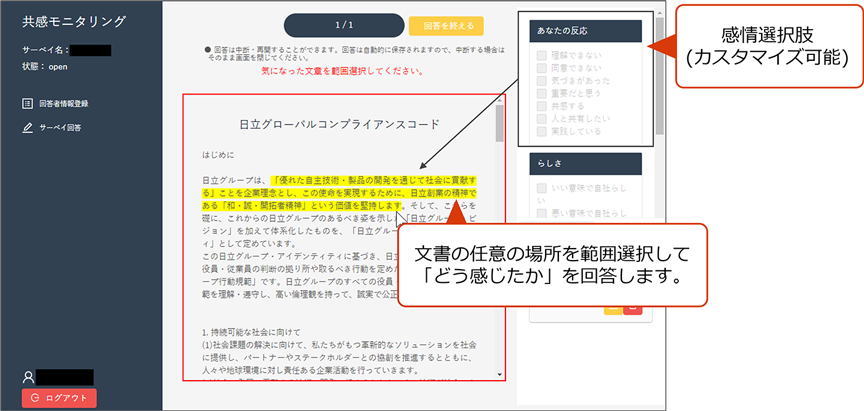Image resolution: width=864 pixels, height=411 pixels.
Task: Click the right panel scrollbar thumb
Action: 660,76
